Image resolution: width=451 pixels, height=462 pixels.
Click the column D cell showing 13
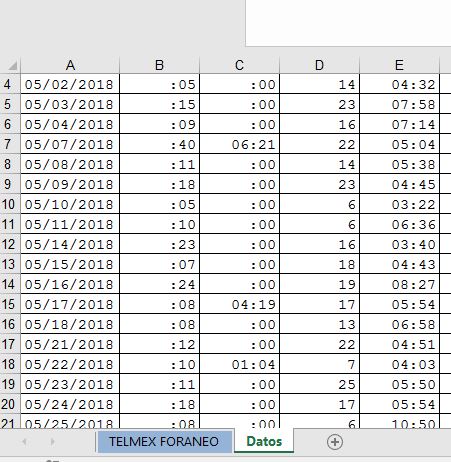point(319,324)
